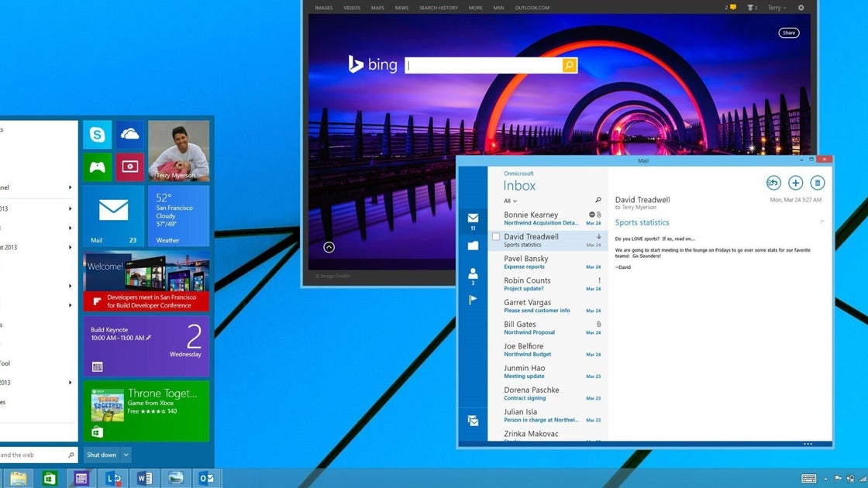
Task: Open MAPS in the Bing top bar
Action: (x=377, y=8)
